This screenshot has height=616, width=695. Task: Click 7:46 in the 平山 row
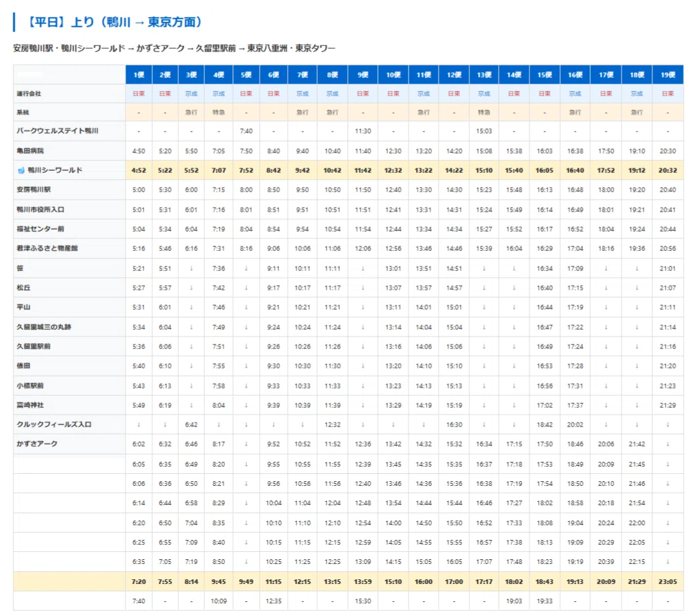point(218,307)
